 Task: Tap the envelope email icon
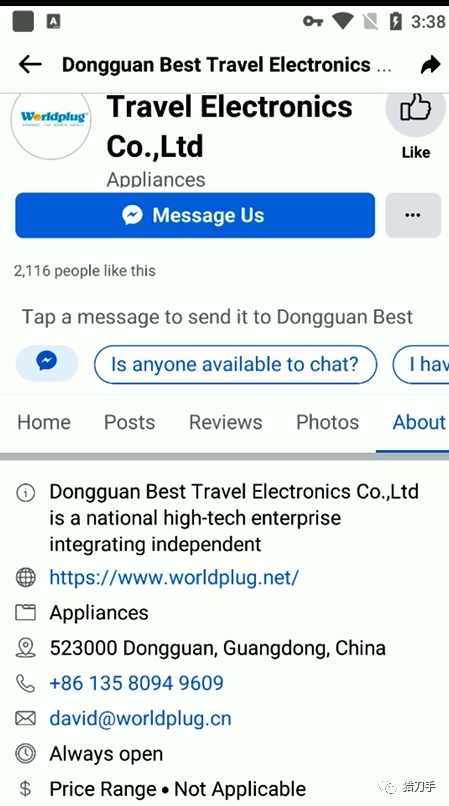[x=25, y=718]
